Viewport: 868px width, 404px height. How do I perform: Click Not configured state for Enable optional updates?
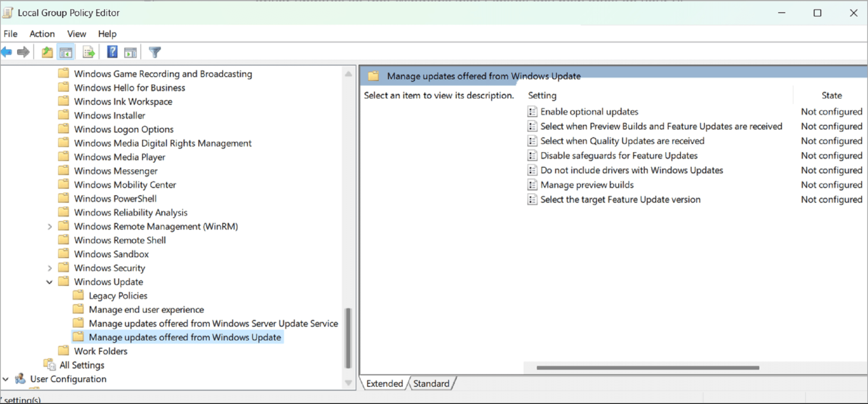coord(831,112)
